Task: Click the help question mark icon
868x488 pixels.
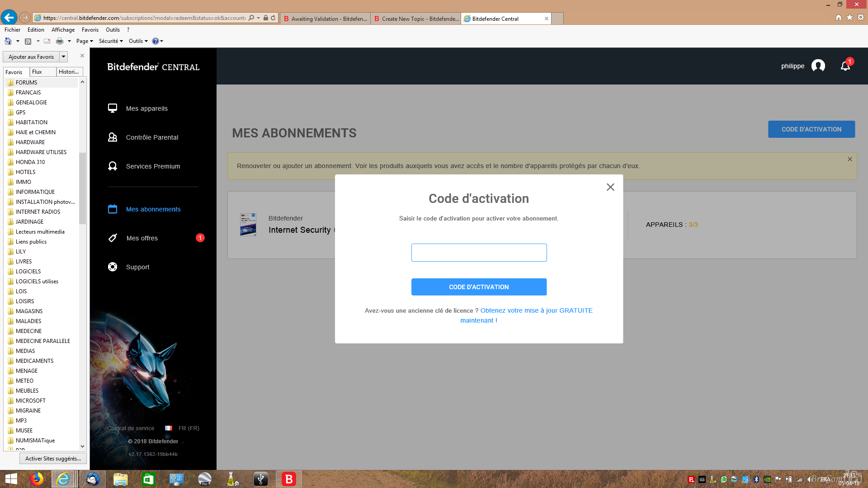Action: pos(155,41)
